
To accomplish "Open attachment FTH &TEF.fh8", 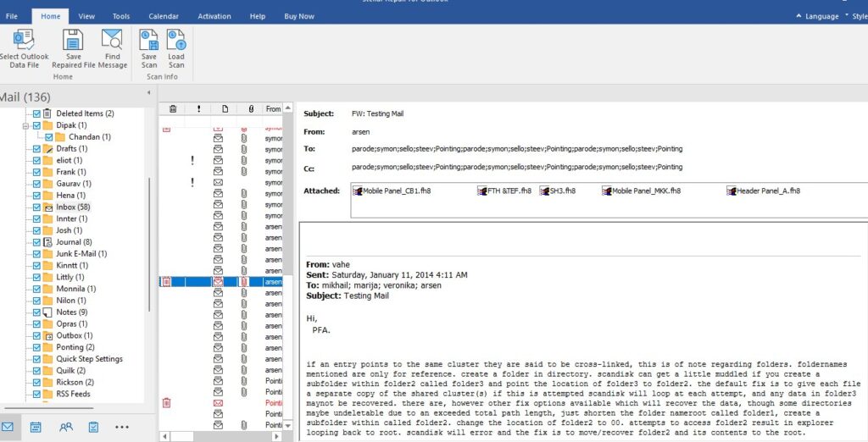I will tap(504, 191).
